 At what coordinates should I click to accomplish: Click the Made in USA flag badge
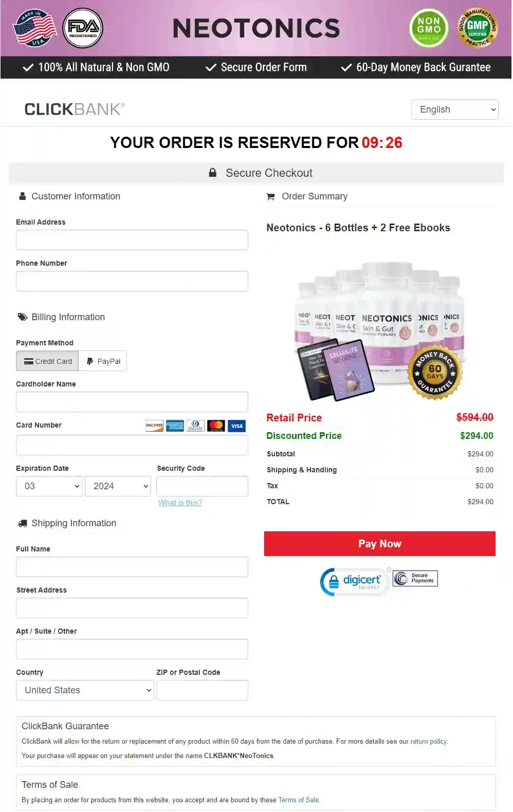coord(35,28)
